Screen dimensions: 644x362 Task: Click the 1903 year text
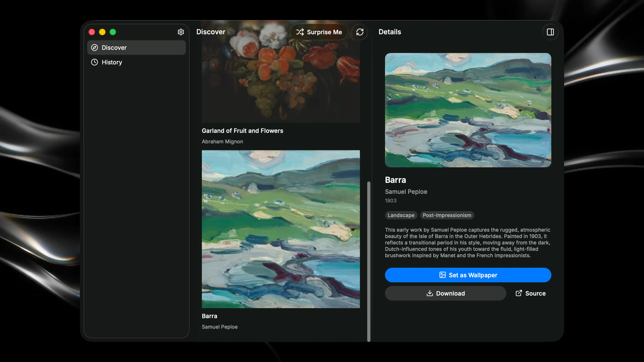pos(390,201)
